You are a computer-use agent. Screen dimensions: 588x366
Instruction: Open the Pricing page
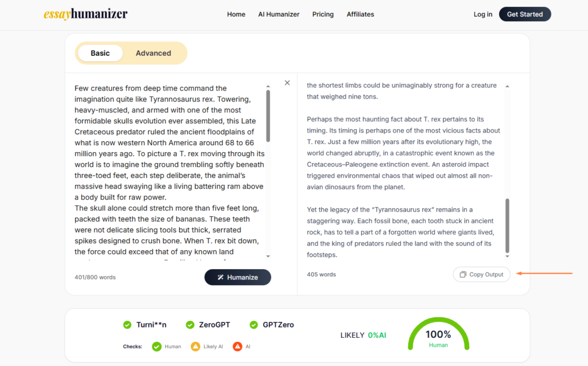pyautogui.click(x=323, y=14)
